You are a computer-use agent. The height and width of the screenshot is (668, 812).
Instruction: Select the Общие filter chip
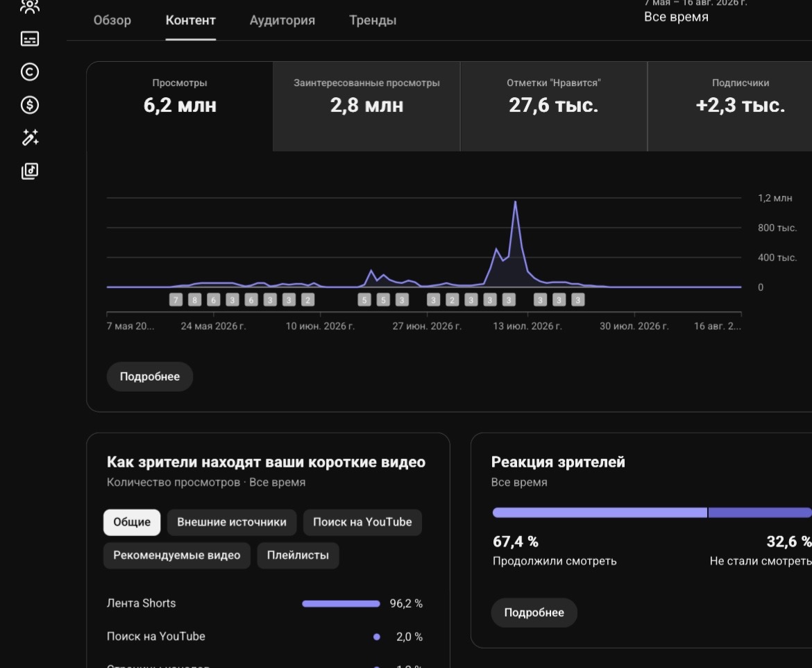pyautogui.click(x=132, y=522)
